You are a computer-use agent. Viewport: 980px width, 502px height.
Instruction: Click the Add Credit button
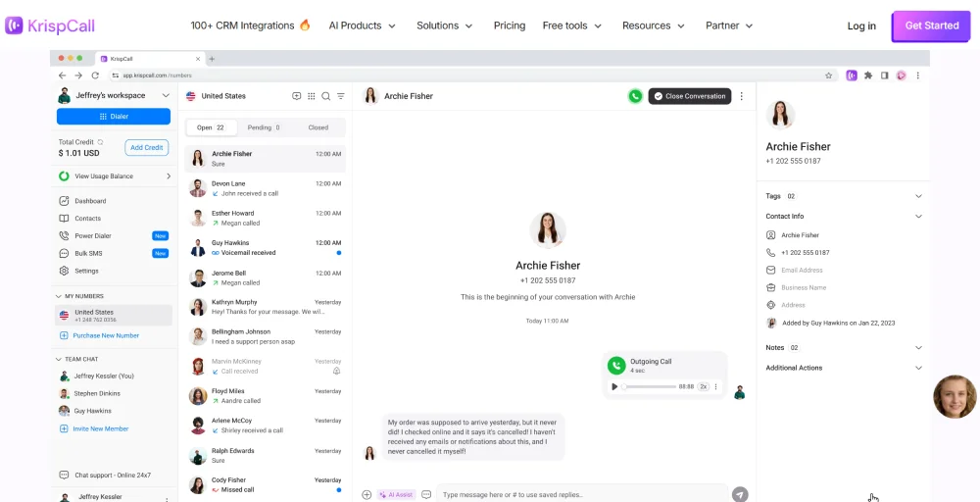[146, 147]
